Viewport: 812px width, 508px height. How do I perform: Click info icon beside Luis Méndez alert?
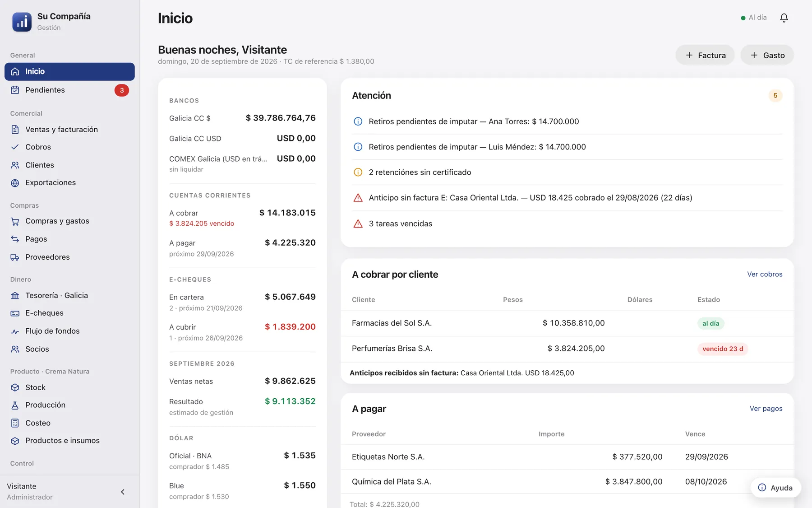click(x=358, y=147)
